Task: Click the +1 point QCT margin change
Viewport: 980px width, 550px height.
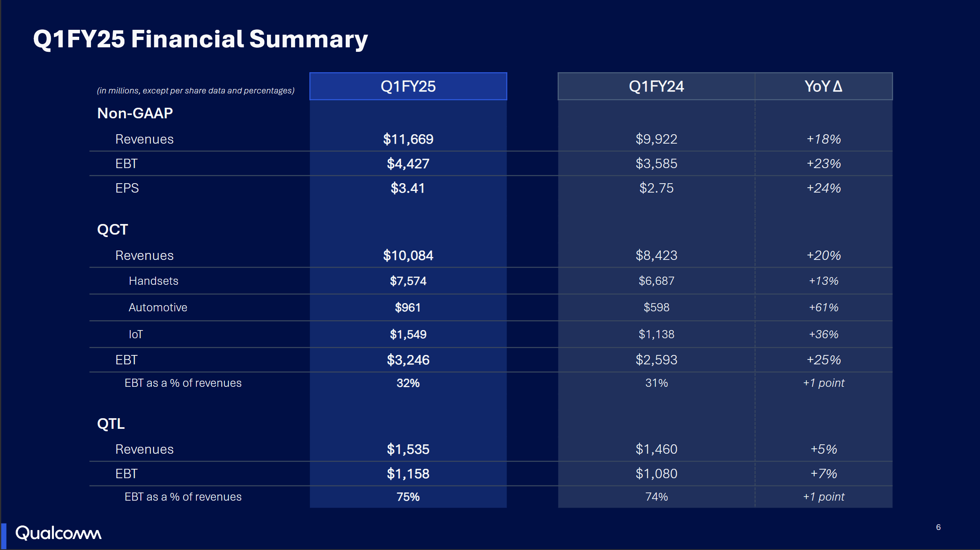Action: tap(823, 383)
